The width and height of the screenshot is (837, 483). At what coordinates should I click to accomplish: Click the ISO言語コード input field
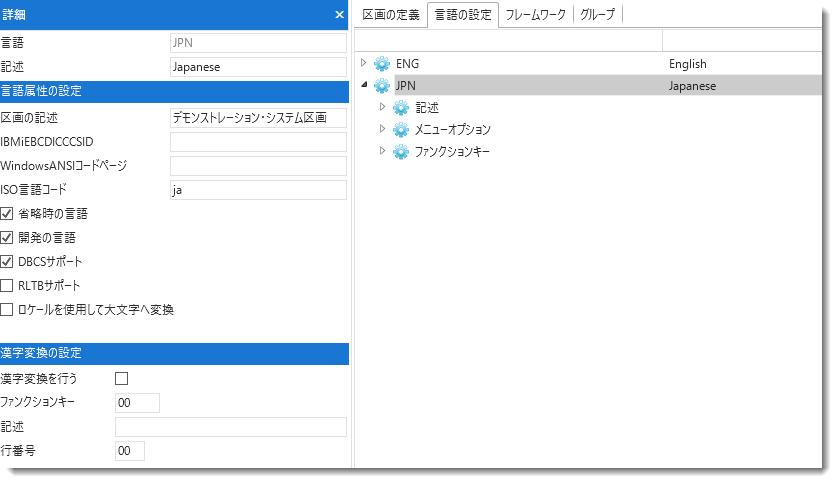pos(258,190)
